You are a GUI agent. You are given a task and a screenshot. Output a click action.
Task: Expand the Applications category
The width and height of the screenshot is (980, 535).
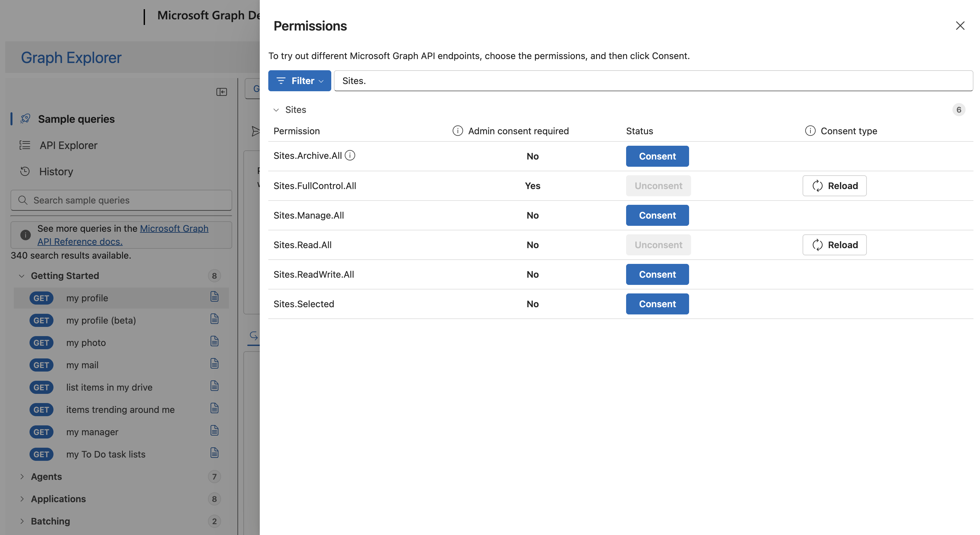(22, 499)
